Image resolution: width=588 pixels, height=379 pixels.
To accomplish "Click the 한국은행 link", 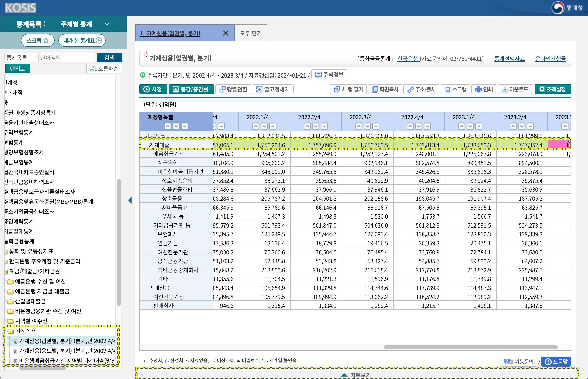I will coord(408,59).
